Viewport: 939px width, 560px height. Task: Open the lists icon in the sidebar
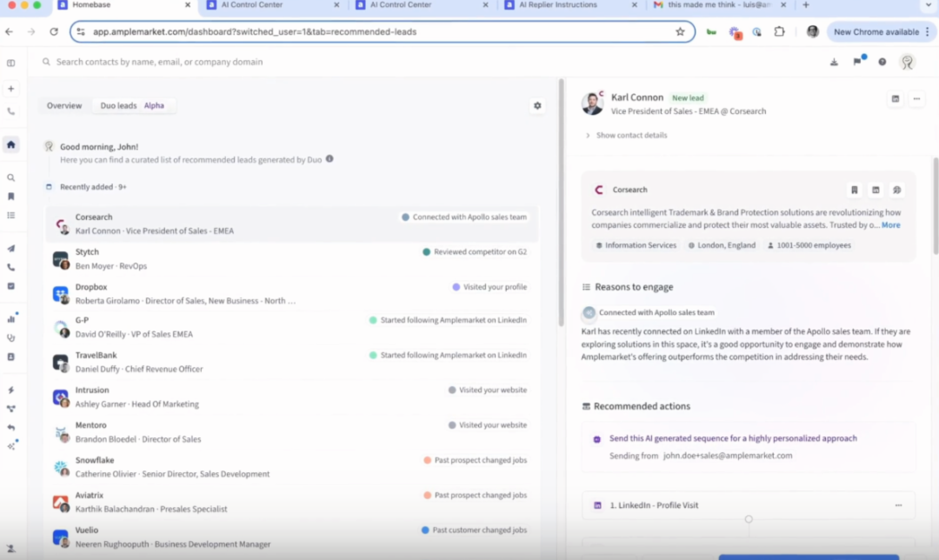[x=10, y=215]
